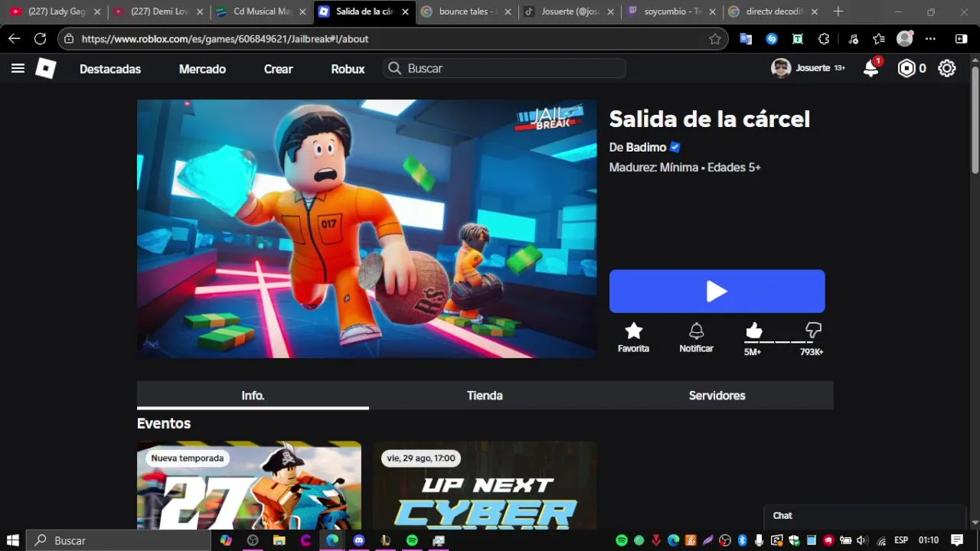Like the game with thumbs up
Image resolution: width=980 pixels, height=551 pixels.
click(754, 331)
